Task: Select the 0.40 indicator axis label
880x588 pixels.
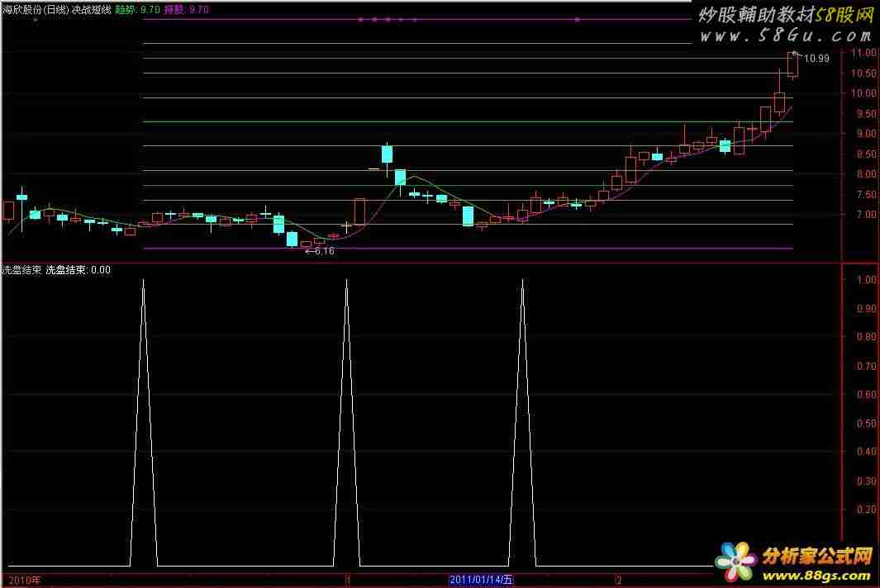Action: click(x=867, y=452)
